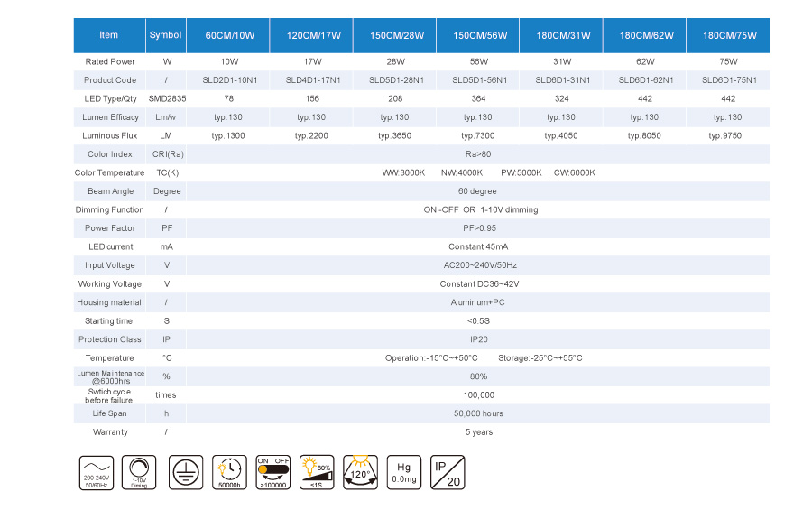Select the 180CM/75W column header
This screenshot has height=510, width=812.
click(x=729, y=35)
